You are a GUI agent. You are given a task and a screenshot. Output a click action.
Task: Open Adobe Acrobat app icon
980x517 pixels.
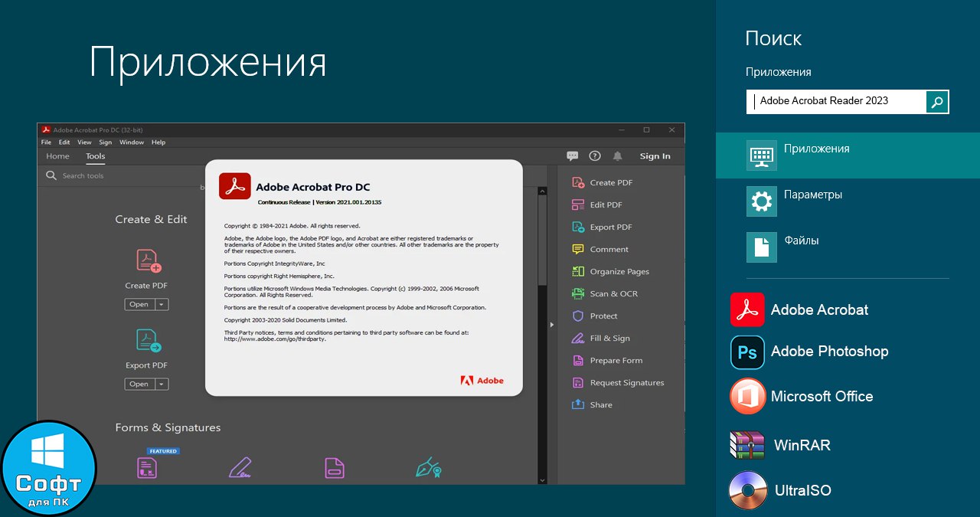pyautogui.click(x=747, y=309)
